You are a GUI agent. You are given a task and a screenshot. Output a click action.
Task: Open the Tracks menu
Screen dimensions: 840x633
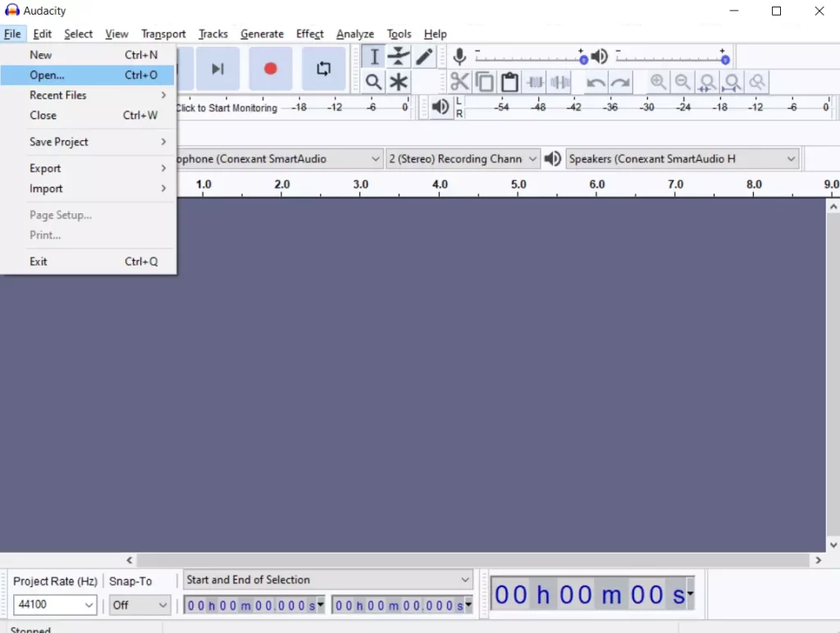[x=212, y=34]
